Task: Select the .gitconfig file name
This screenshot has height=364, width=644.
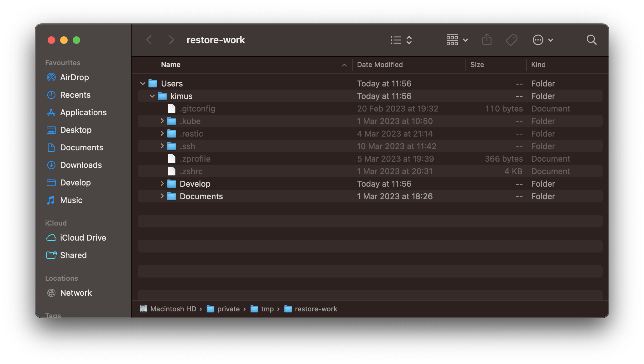Action: click(197, 109)
